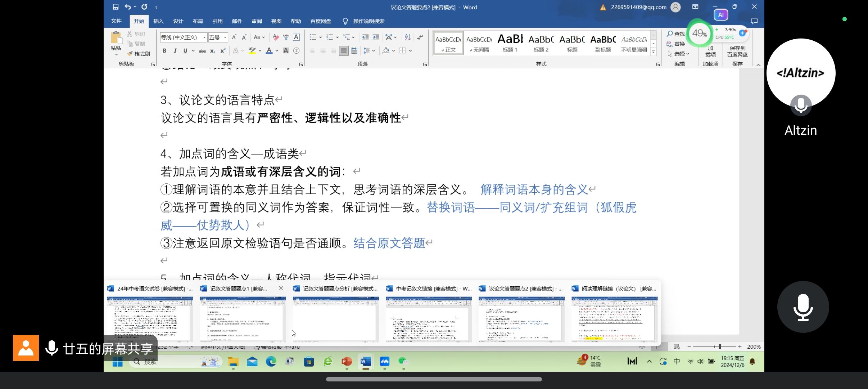The width and height of the screenshot is (868, 389).
Task: Click the zoom slider handle in status bar
Action: point(720,346)
